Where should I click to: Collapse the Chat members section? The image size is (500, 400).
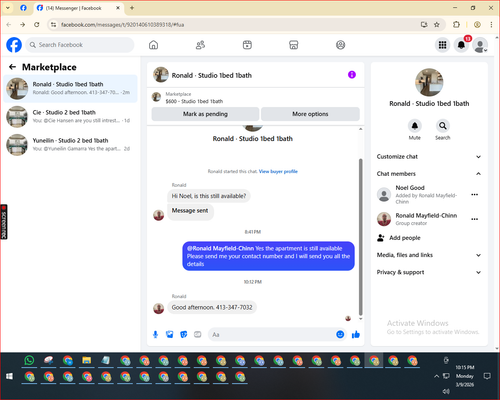click(429, 174)
